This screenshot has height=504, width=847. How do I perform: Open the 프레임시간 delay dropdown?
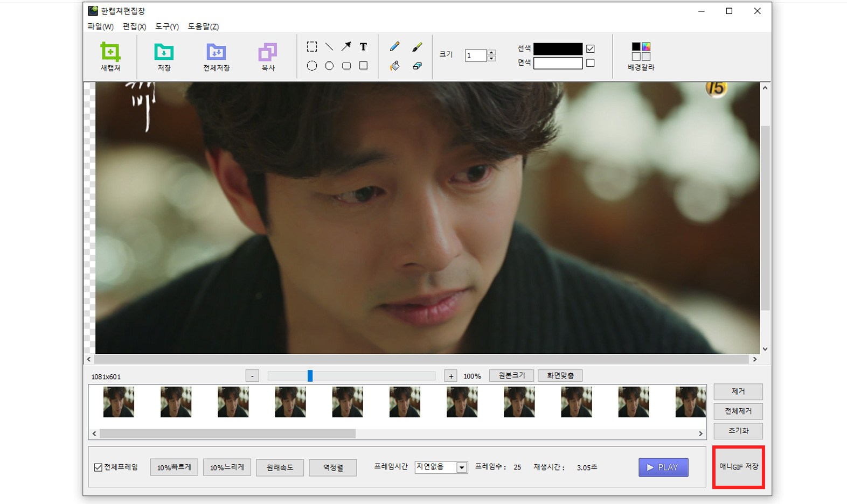[x=461, y=467]
